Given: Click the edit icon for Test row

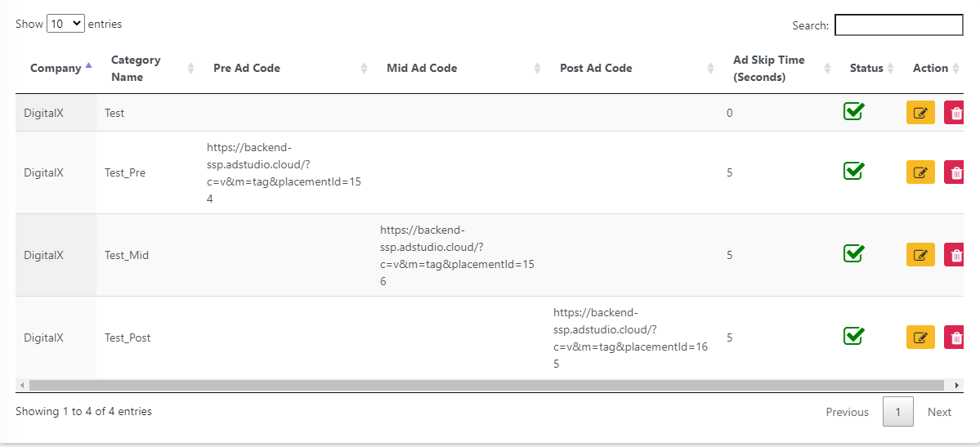Looking at the screenshot, I should click(920, 113).
